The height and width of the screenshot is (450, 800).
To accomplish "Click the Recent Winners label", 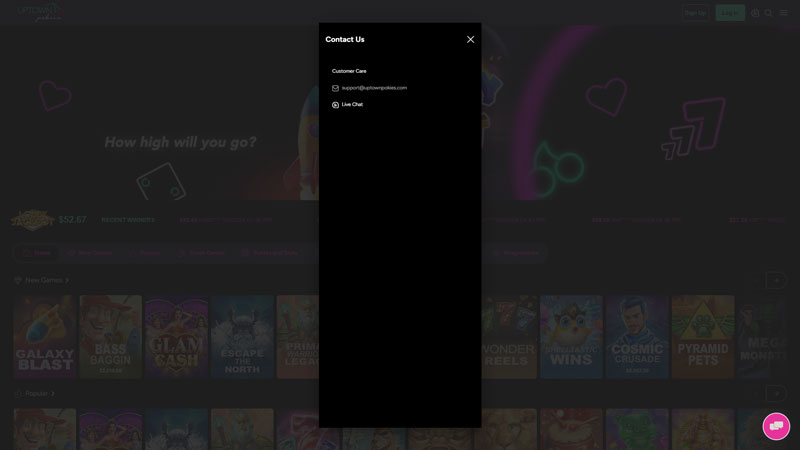I will 128,220.
